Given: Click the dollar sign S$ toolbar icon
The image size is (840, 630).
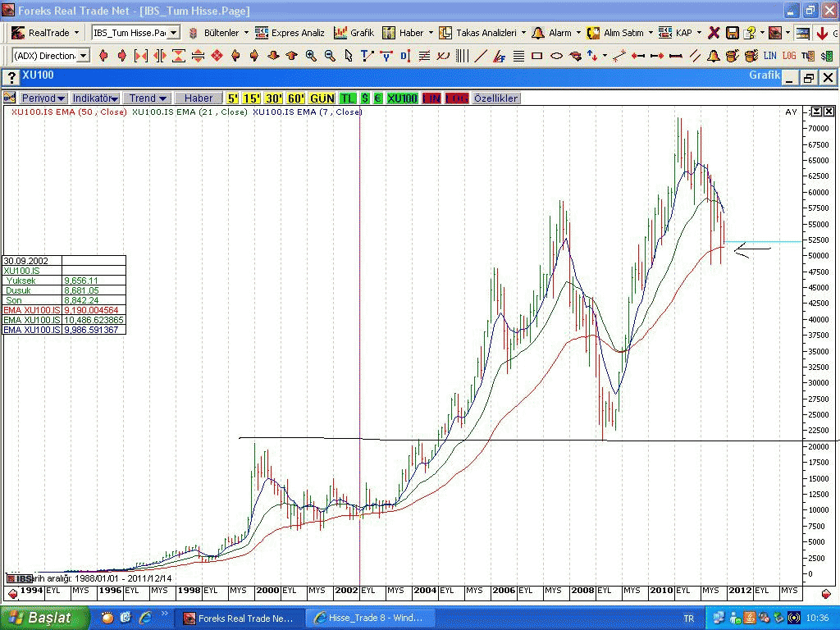Looking at the screenshot, I should click(827, 56).
